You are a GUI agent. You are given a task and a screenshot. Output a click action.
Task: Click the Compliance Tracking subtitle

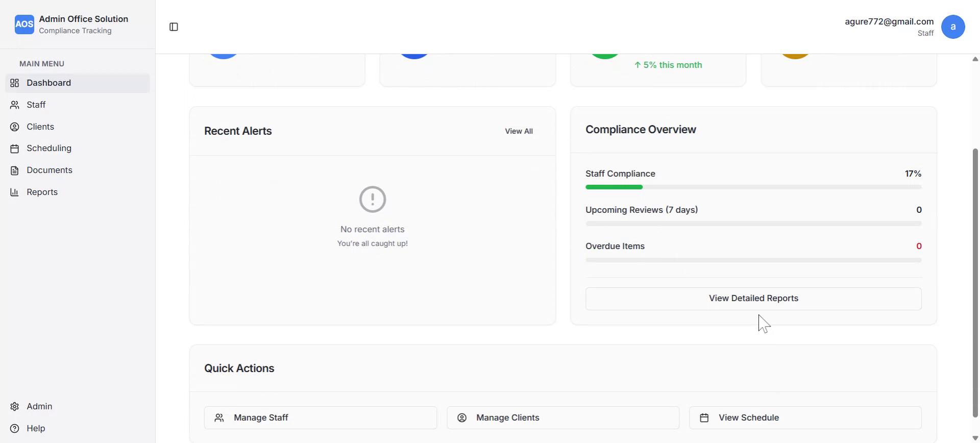click(x=75, y=31)
